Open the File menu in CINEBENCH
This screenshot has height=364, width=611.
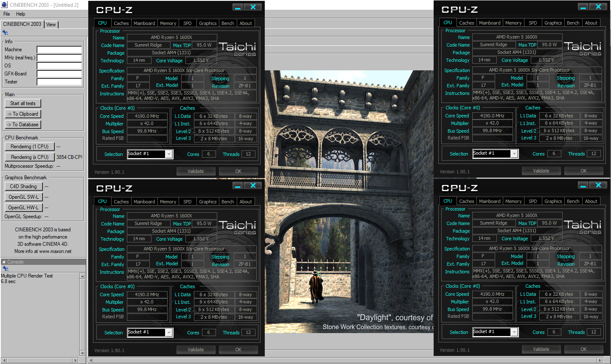coord(6,14)
